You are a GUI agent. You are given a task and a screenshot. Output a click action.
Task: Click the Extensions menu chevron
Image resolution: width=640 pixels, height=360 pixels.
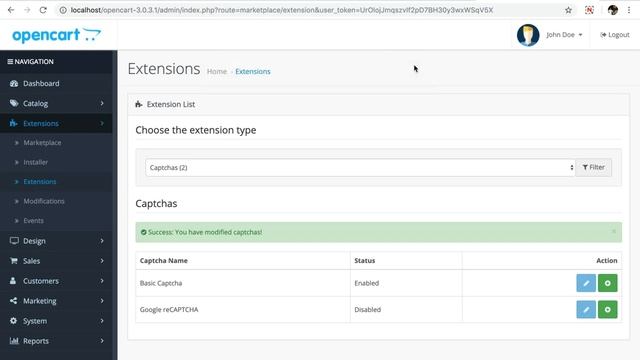point(102,123)
